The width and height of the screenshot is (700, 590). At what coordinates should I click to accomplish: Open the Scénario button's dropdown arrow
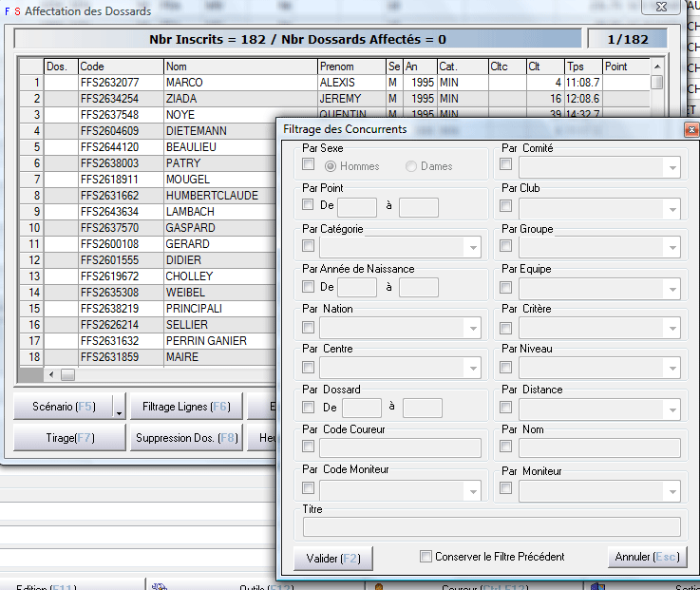tap(119, 409)
